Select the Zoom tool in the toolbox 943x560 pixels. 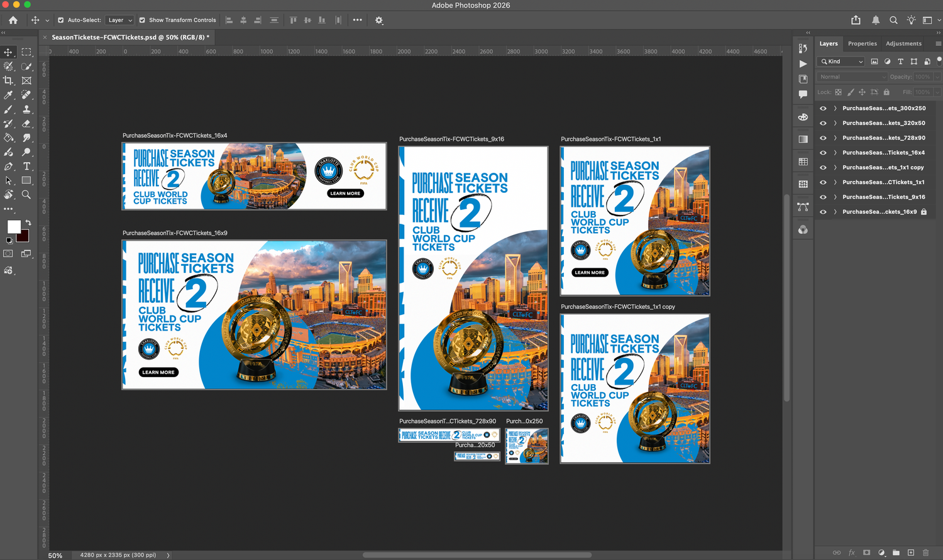(x=26, y=195)
